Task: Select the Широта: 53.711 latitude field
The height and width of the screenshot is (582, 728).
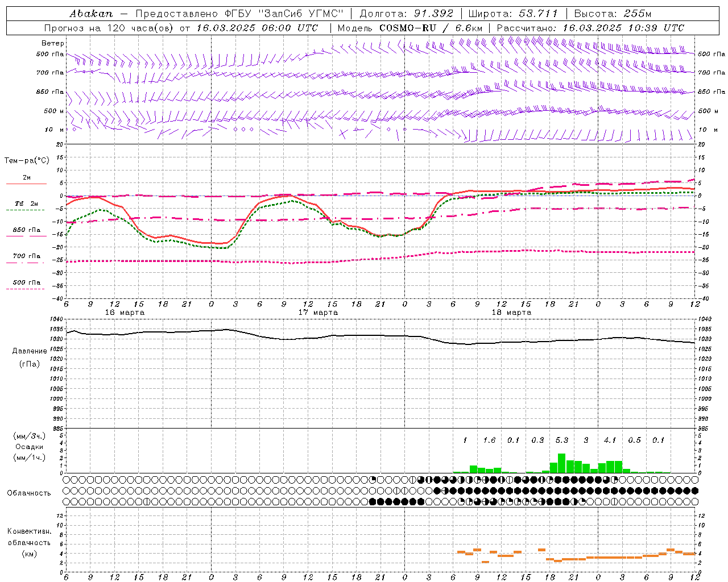Action: tap(513, 14)
